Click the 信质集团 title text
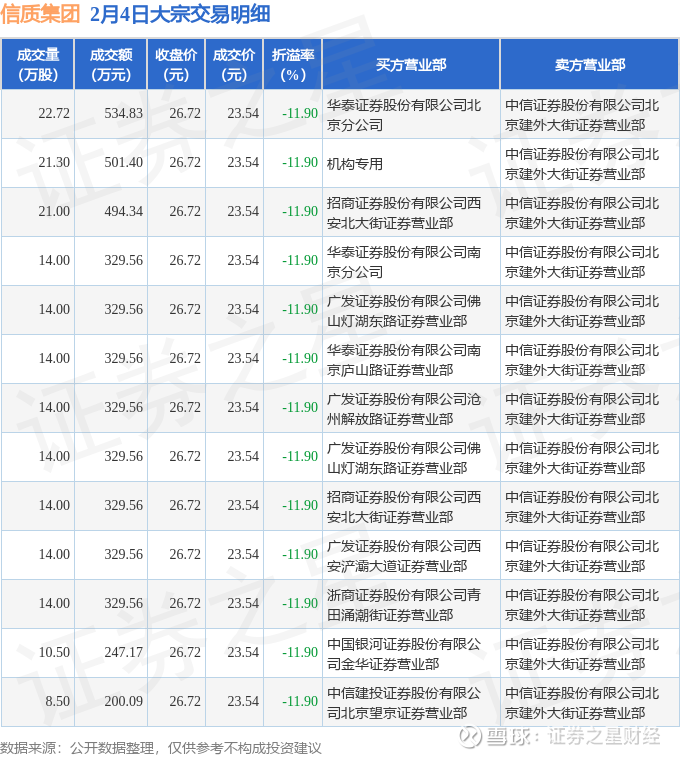 (x=40, y=14)
